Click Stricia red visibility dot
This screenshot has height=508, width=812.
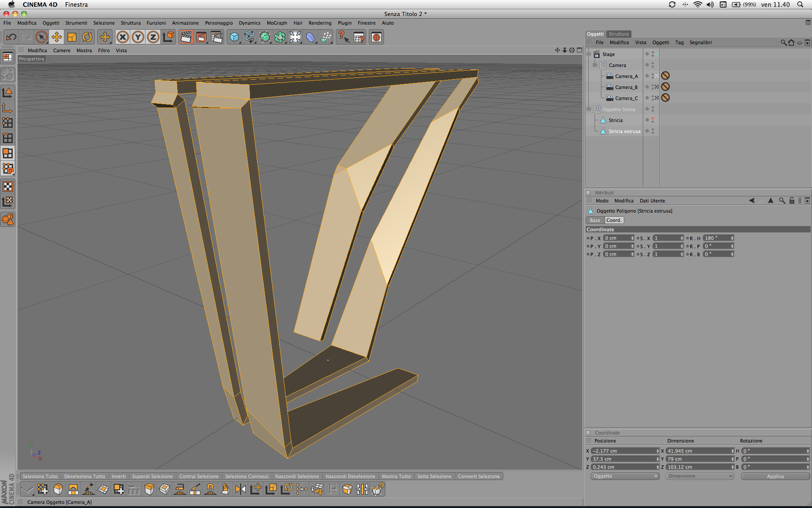(x=653, y=119)
